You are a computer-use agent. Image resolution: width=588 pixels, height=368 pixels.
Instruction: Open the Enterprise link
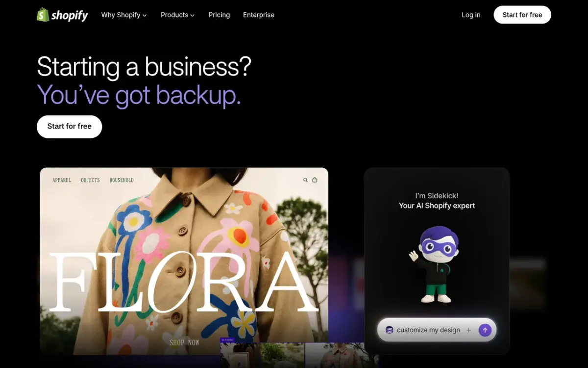(x=259, y=15)
